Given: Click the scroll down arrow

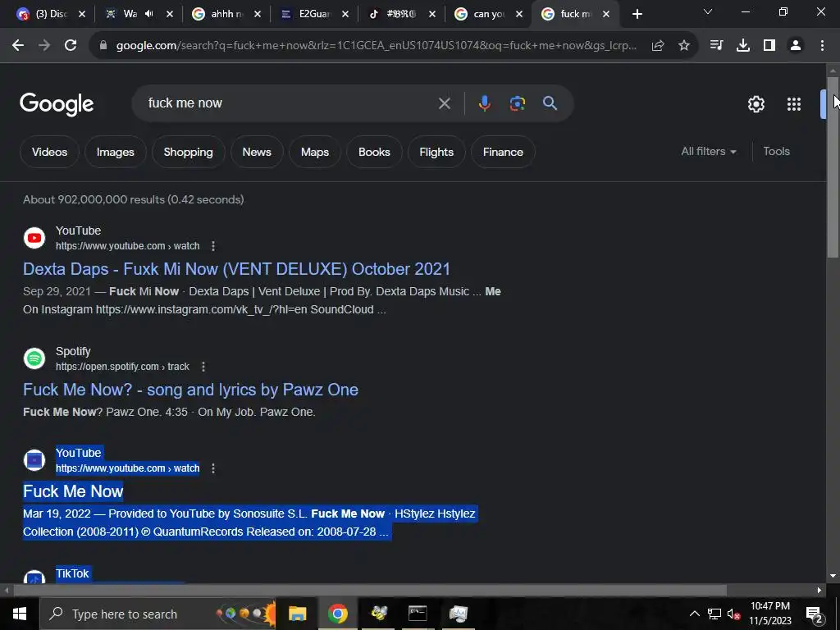Looking at the screenshot, I should [x=833, y=576].
